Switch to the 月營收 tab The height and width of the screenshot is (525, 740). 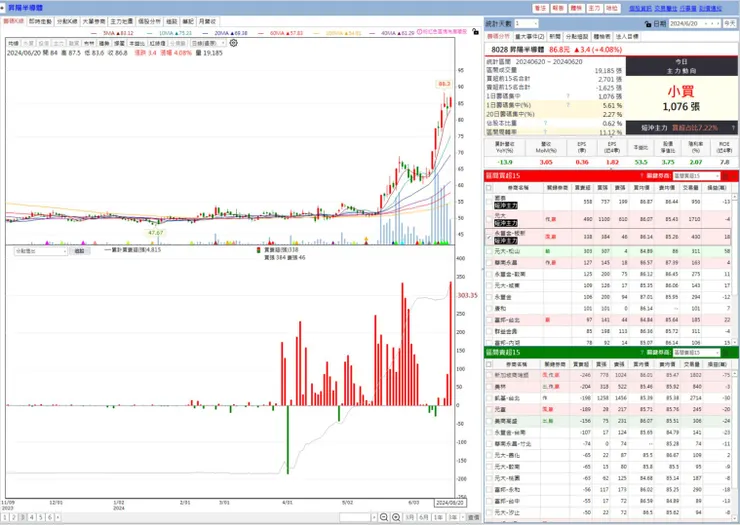[208, 22]
